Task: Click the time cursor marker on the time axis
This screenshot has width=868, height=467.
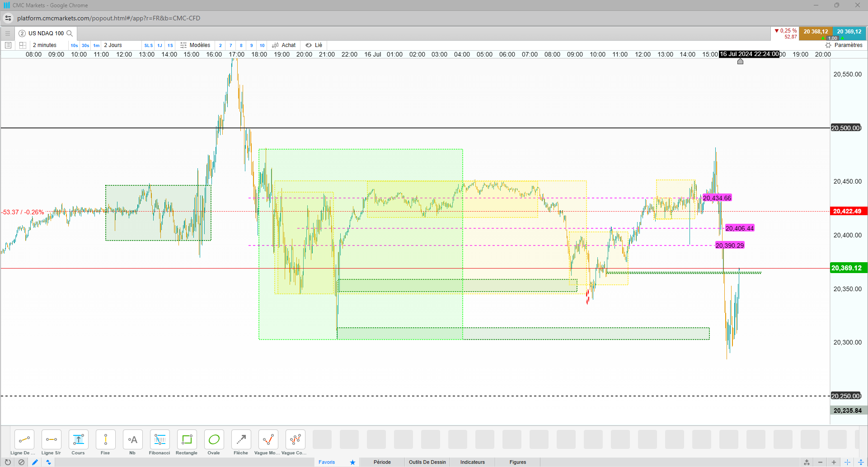Action: pyautogui.click(x=740, y=61)
